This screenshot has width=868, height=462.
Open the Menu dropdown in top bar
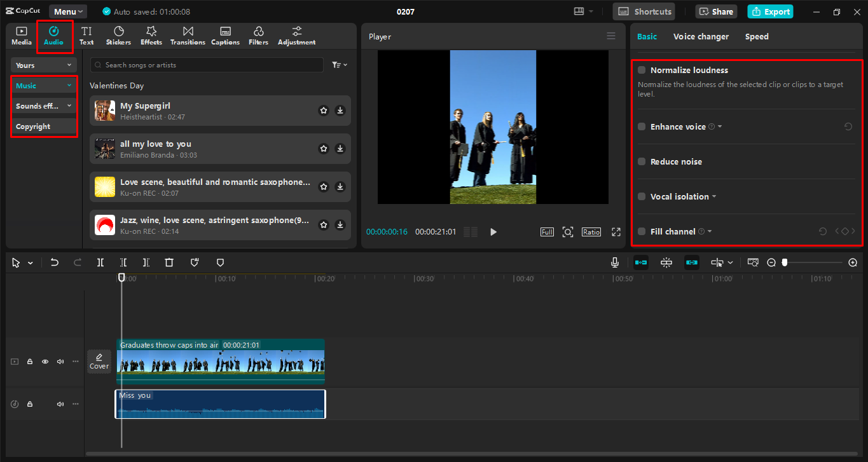[67, 11]
